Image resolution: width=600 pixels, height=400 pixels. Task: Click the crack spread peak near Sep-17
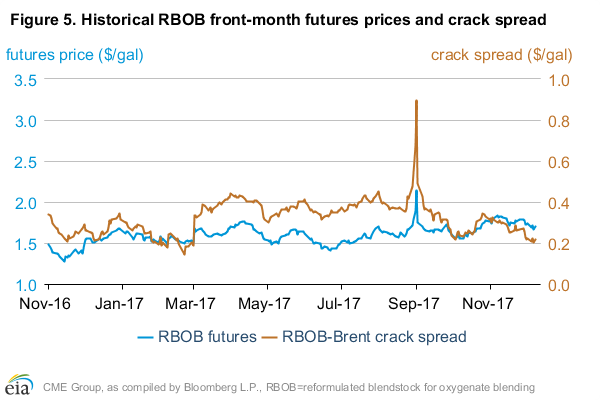coord(415,101)
